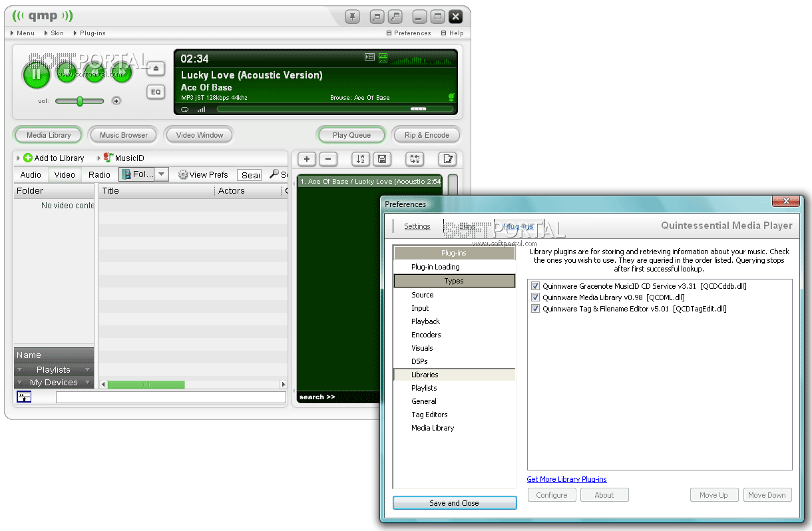The height and width of the screenshot is (531, 812).
Task: Uncheck Quinnware Media Library v0.98 plugin
Action: point(536,297)
